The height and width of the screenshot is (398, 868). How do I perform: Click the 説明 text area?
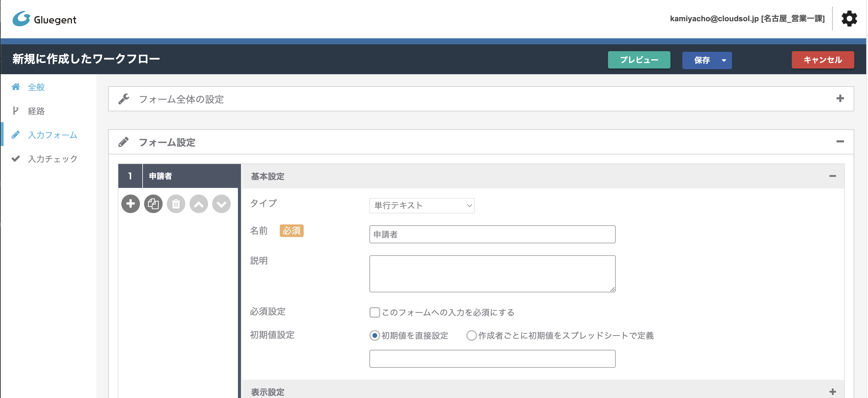492,274
